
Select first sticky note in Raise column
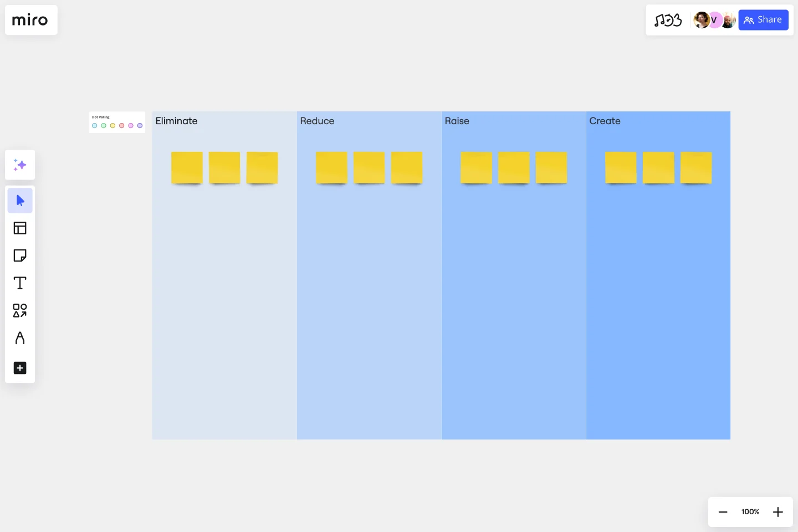coord(476,167)
